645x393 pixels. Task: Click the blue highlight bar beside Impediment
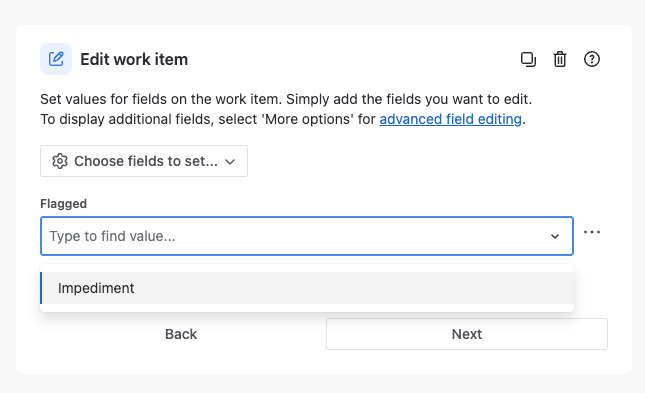pyautogui.click(x=41, y=288)
